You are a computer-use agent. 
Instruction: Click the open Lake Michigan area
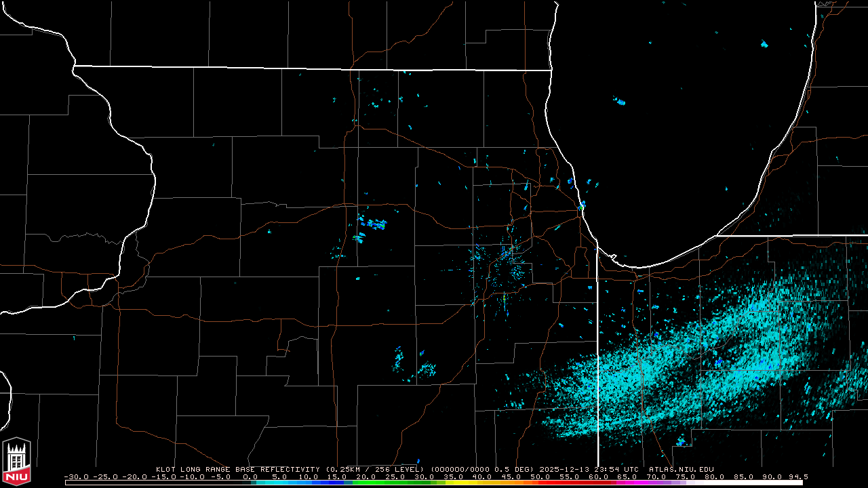pyautogui.click(x=678, y=136)
